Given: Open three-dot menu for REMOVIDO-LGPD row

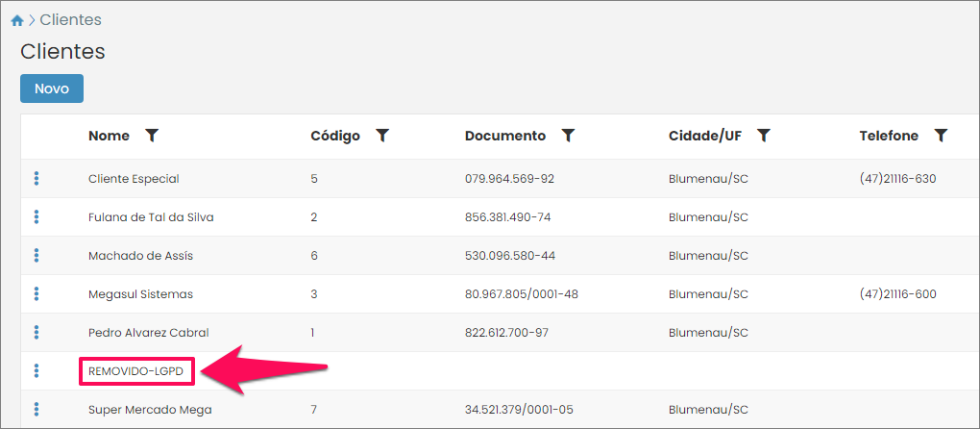Looking at the screenshot, I should 37,370.
